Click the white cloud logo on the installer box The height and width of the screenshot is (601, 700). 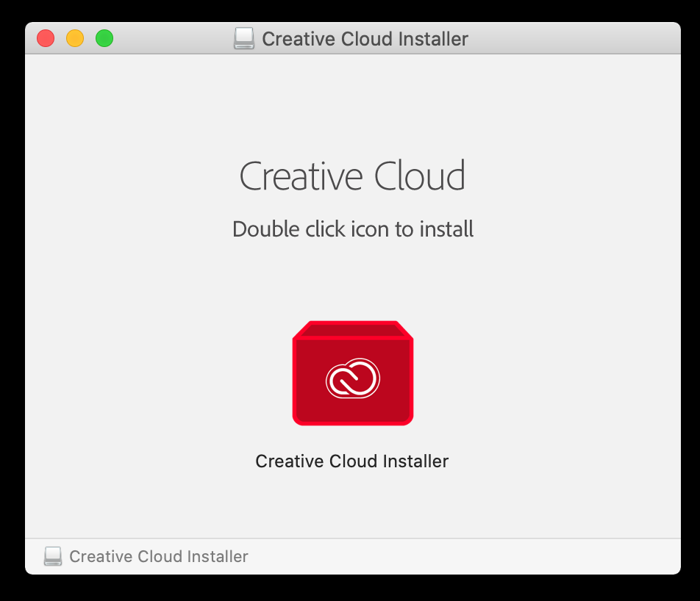coord(353,378)
